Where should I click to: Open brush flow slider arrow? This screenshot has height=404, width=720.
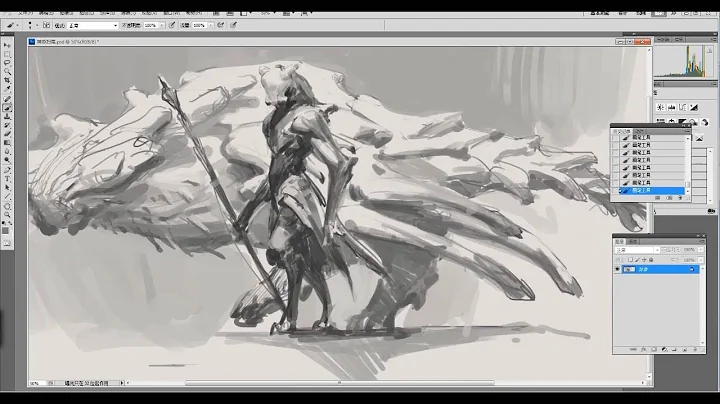pos(211,25)
